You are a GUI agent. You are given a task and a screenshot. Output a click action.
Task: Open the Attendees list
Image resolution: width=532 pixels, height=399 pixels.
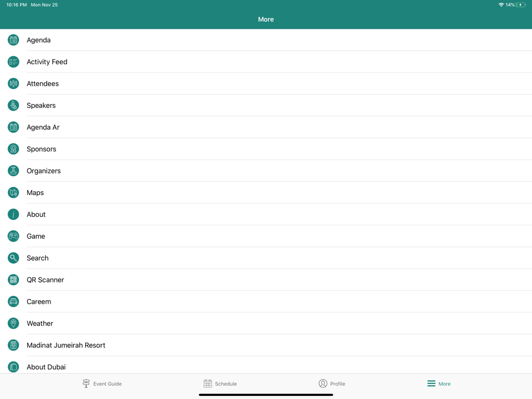click(x=266, y=84)
